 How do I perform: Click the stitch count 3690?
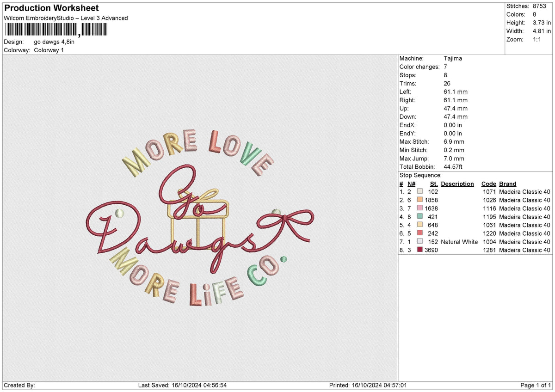431,250
